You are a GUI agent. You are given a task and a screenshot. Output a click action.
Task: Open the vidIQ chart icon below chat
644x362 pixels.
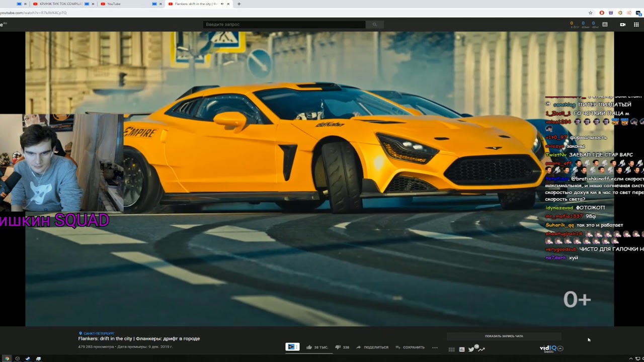[x=462, y=349]
